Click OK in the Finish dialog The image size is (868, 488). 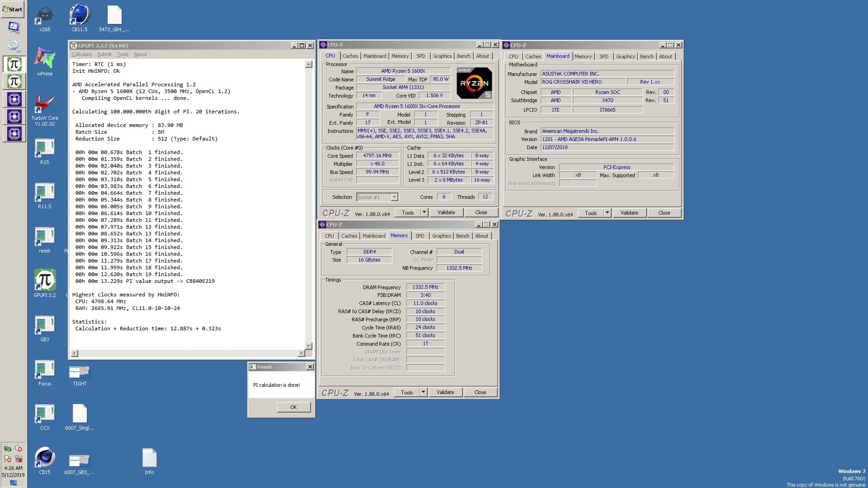(x=293, y=407)
